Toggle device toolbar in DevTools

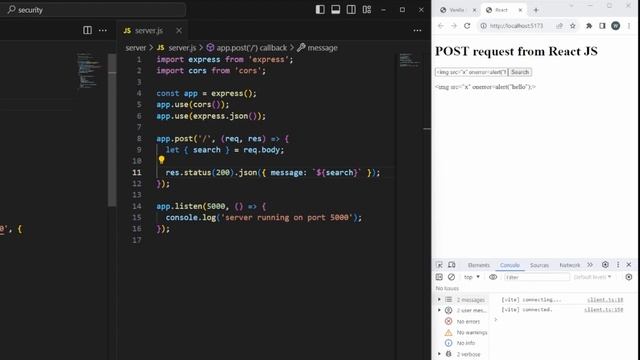(452, 265)
